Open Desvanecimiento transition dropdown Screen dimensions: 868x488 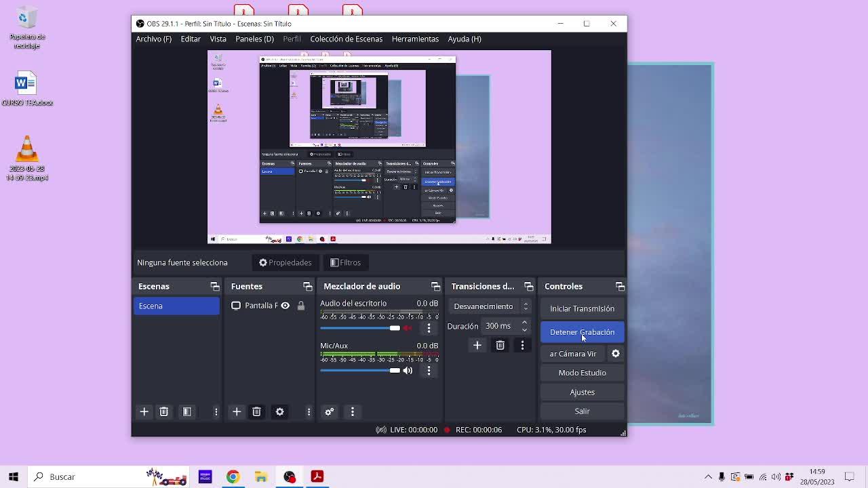(490, 306)
